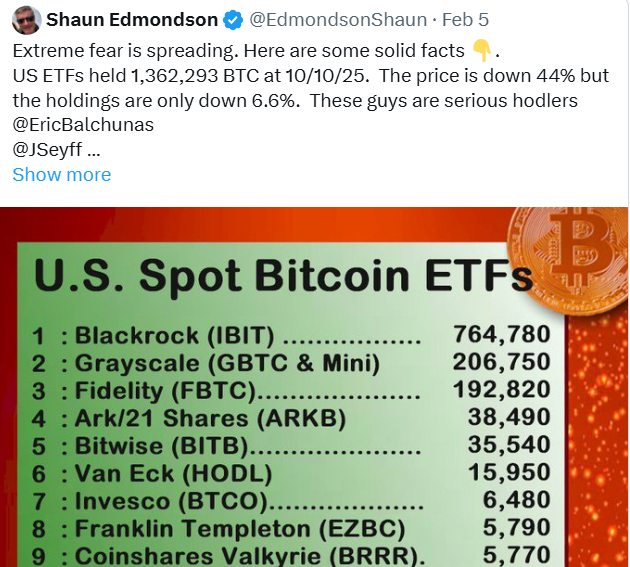This screenshot has height=567, width=630.
Task: Expand the tweet with Show more
Action: (61, 175)
